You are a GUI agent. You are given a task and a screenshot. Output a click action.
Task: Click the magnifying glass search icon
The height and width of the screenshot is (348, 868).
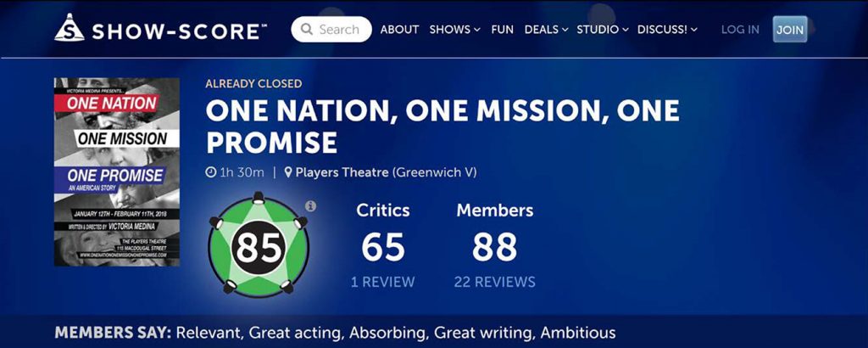[x=307, y=30]
